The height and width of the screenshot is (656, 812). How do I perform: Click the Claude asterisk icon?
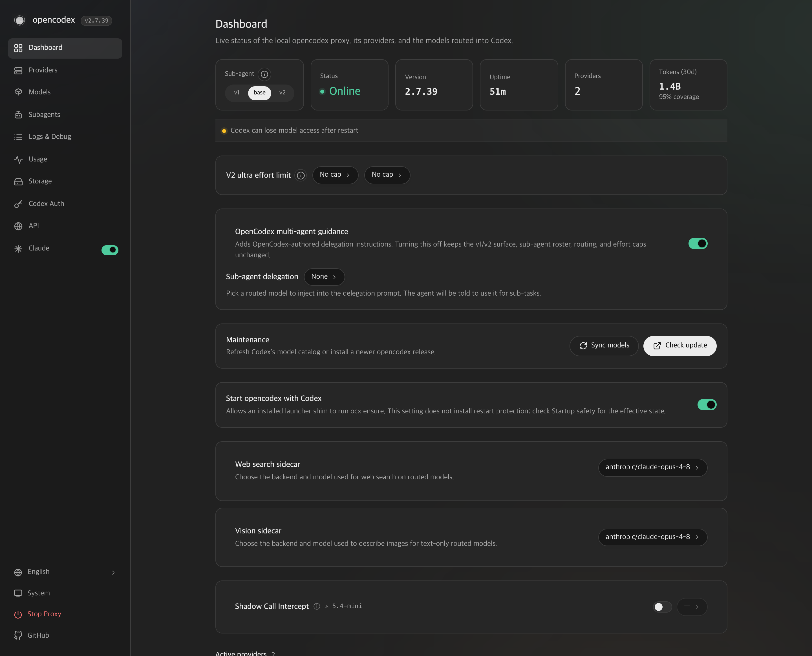(18, 249)
